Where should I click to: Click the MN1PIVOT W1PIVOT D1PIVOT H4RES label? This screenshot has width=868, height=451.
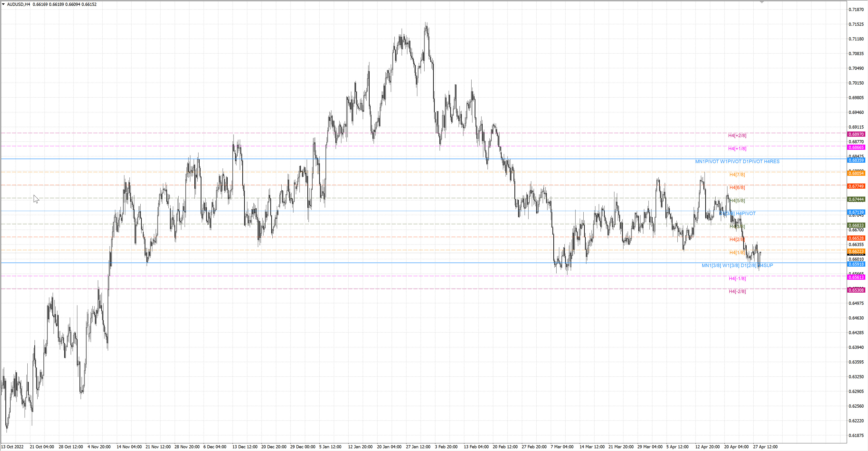737,162
